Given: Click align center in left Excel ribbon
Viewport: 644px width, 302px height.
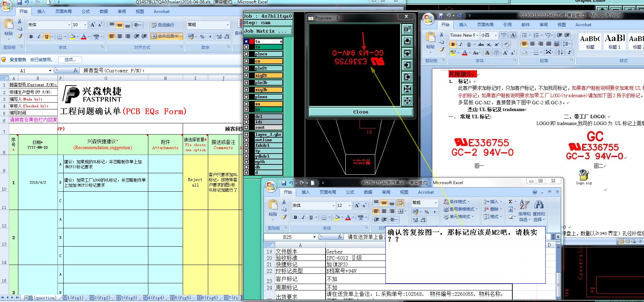Looking at the screenshot, I should pyautogui.click(x=119, y=36).
